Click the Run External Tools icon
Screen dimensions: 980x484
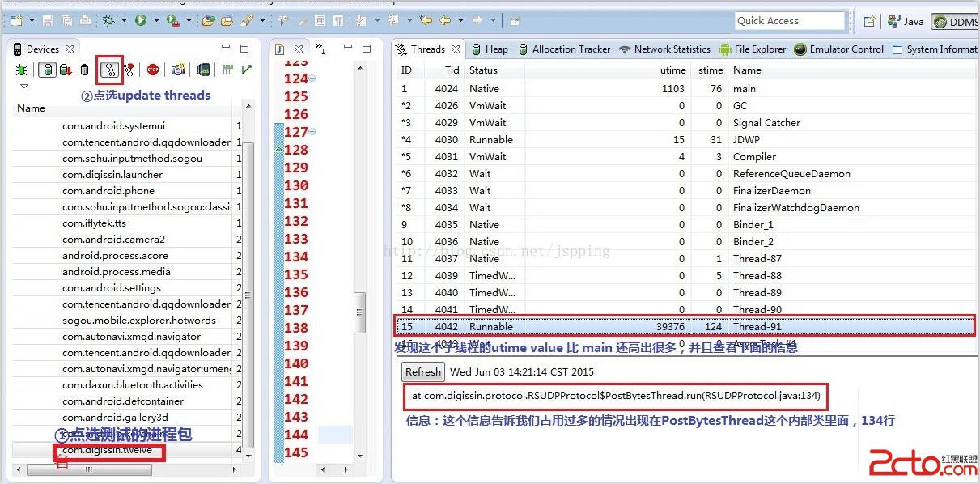click(x=172, y=20)
